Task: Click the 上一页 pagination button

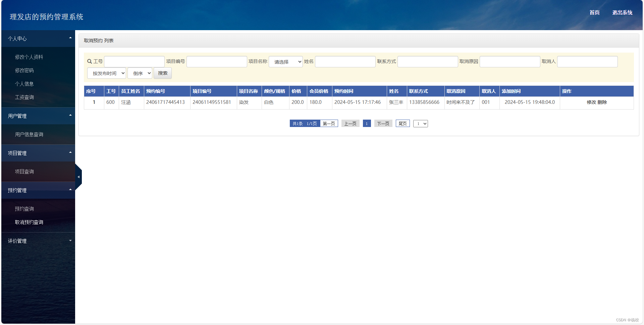Action: [x=351, y=124]
